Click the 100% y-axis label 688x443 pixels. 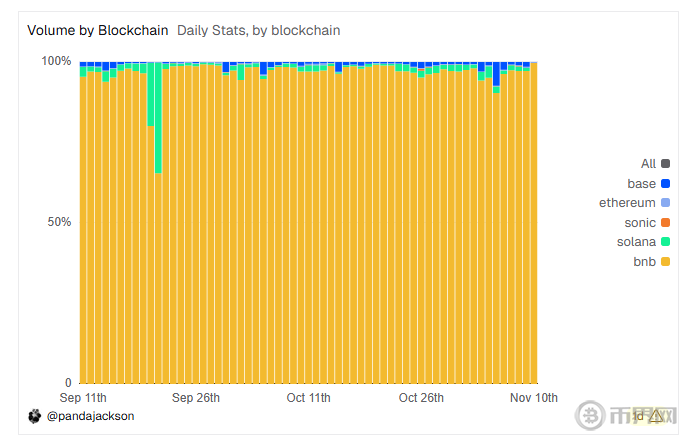point(56,61)
